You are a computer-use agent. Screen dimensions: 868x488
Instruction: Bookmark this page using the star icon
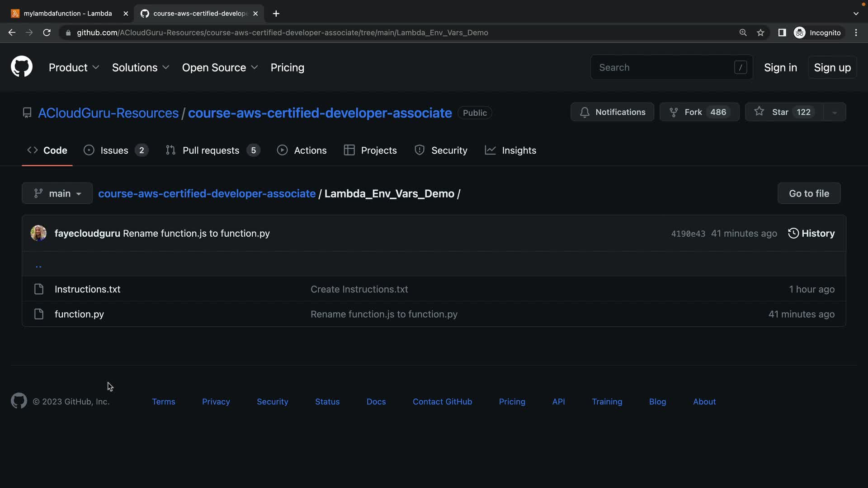pos(760,33)
